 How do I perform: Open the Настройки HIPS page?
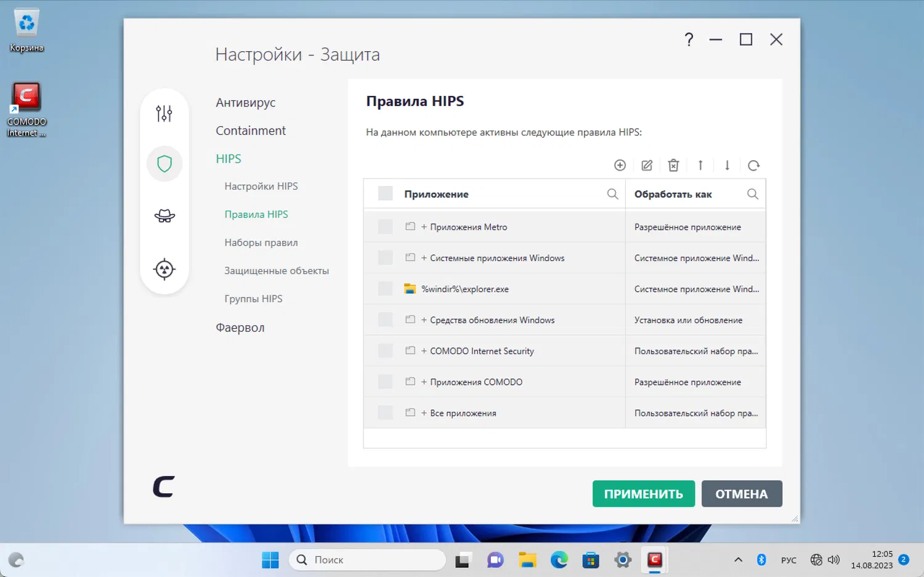(261, 186)
